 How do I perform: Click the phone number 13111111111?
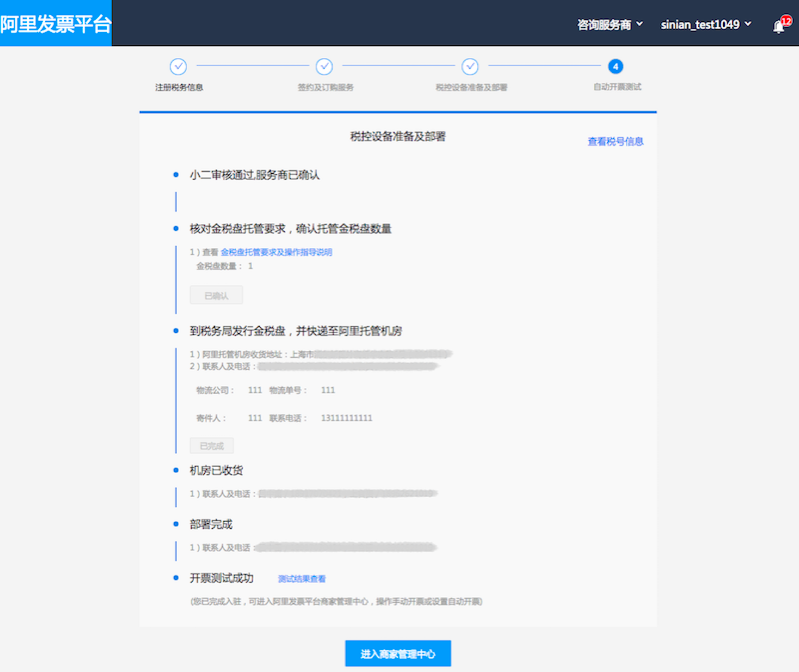347,418
